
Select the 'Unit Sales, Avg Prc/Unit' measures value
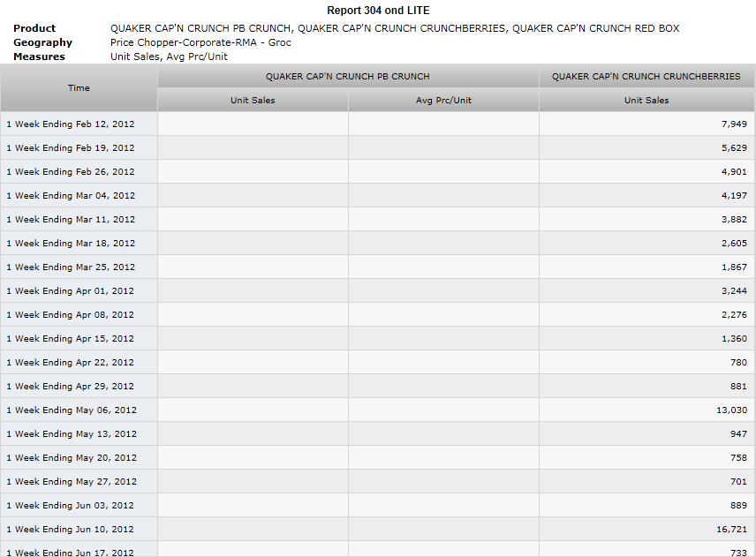tap(169, 56)
